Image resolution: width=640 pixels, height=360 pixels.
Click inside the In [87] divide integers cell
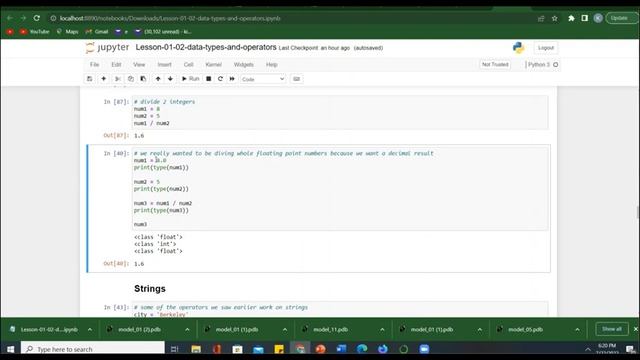tap(340, 112)
